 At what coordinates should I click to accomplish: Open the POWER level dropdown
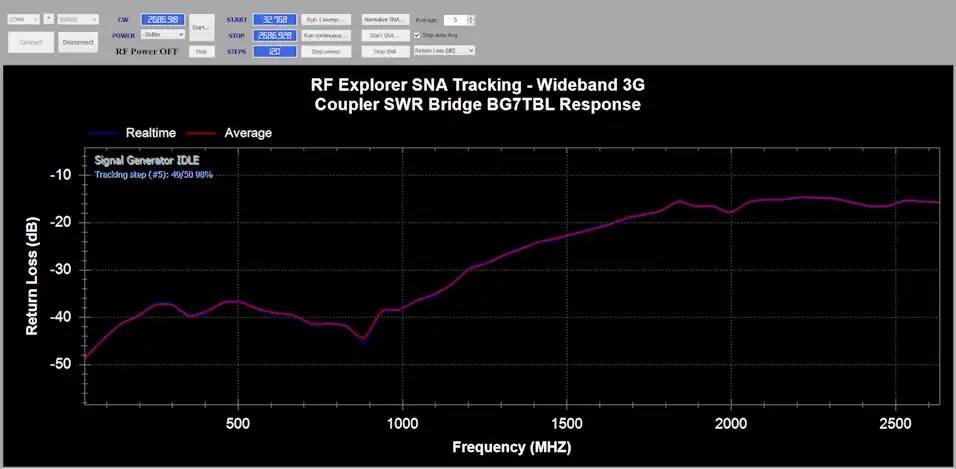[x=162, y=35]
